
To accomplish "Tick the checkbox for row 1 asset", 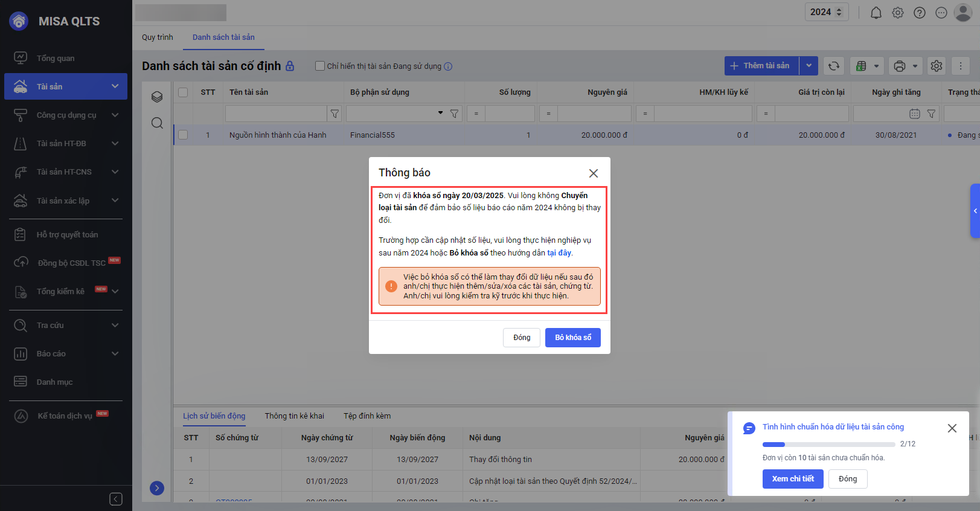I will 183,135.
